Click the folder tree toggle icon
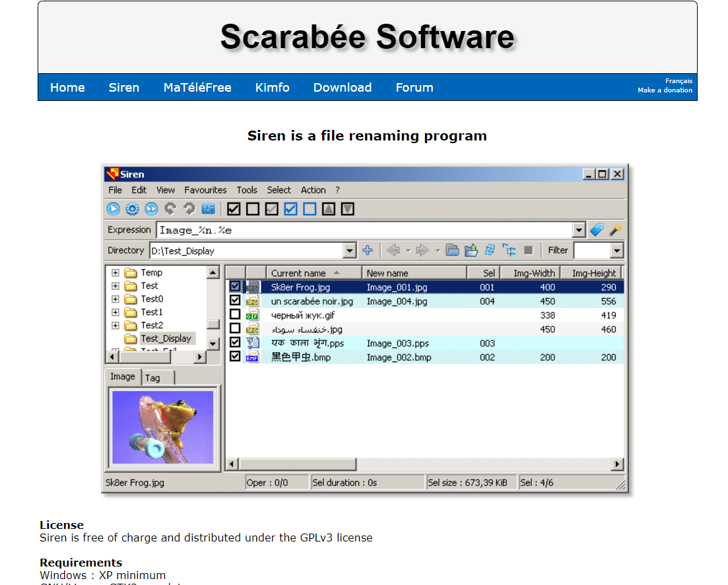 pos(510,251)
